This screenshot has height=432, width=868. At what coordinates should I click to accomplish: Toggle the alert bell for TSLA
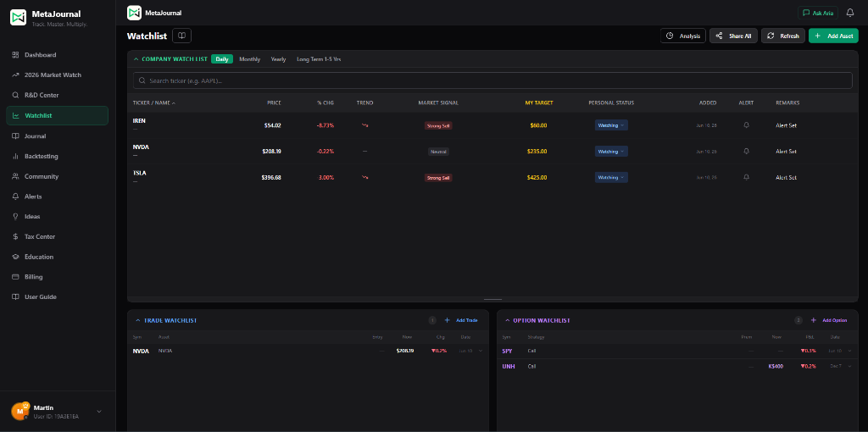[746, 178]
